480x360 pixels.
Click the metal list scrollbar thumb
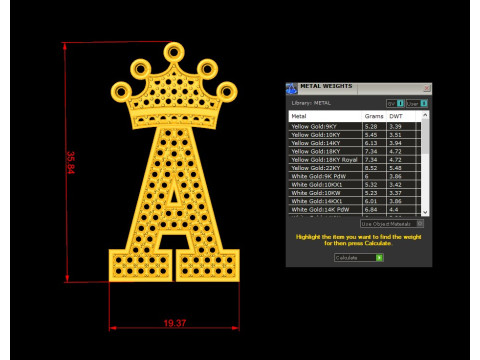pos(425,137)
